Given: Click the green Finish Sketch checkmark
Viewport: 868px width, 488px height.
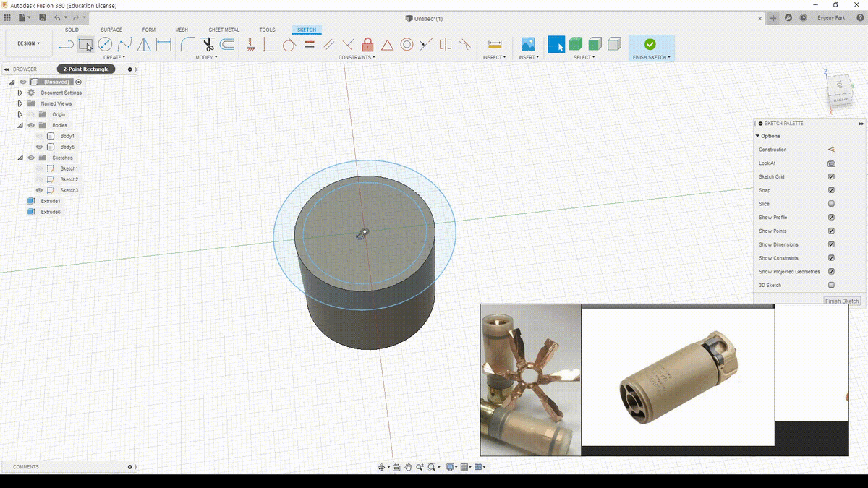Looking at the screenshot, I should pos(650,45).
